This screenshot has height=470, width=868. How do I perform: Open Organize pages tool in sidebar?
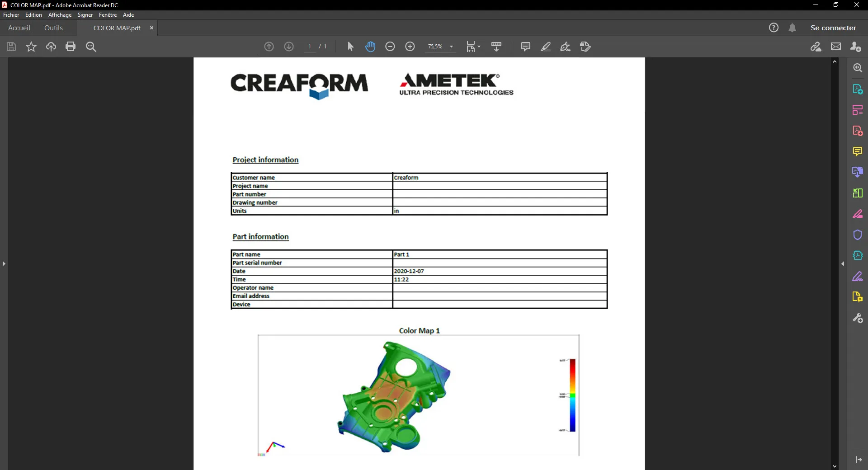pyautogui.click(x=858, y=110)
